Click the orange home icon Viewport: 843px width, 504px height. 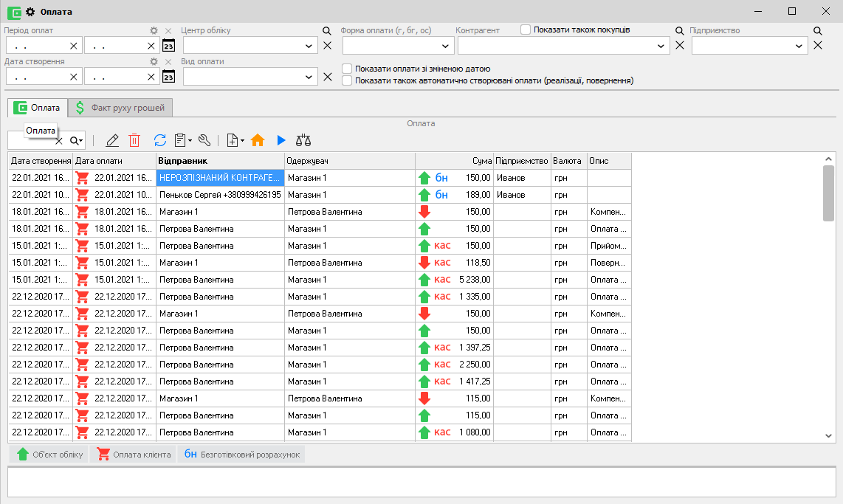pos(258,140)
